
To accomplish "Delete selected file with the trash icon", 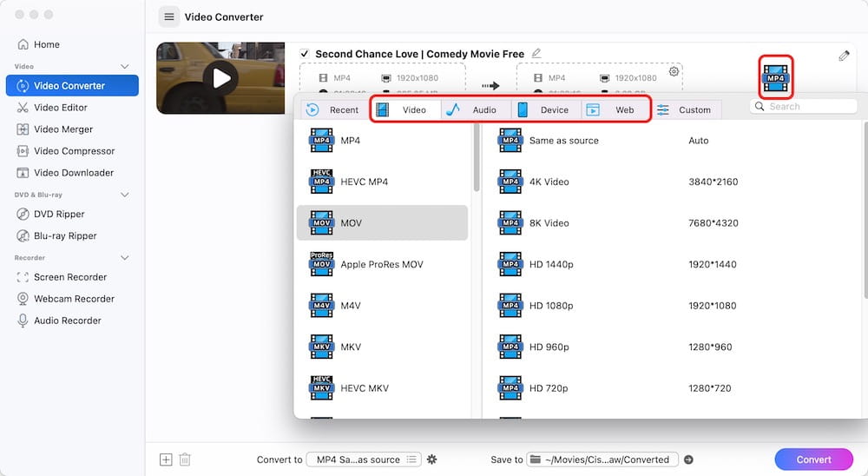I will [x=185, y=459].
